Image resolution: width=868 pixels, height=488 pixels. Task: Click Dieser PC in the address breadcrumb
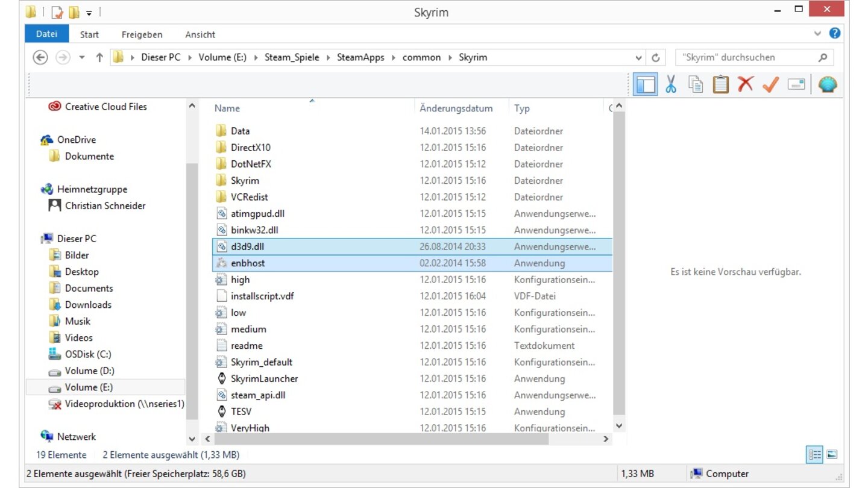pyautogui.click(x=161, y=58)
